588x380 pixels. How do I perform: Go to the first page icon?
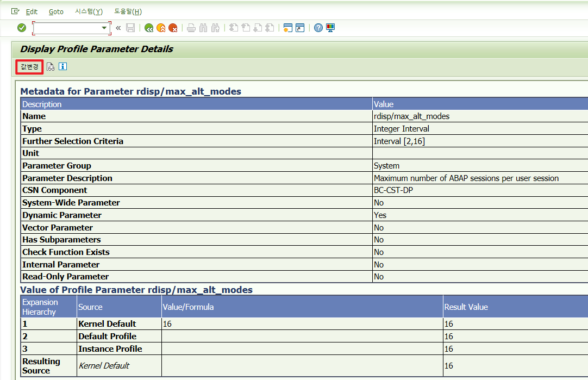tap(234, 28)
